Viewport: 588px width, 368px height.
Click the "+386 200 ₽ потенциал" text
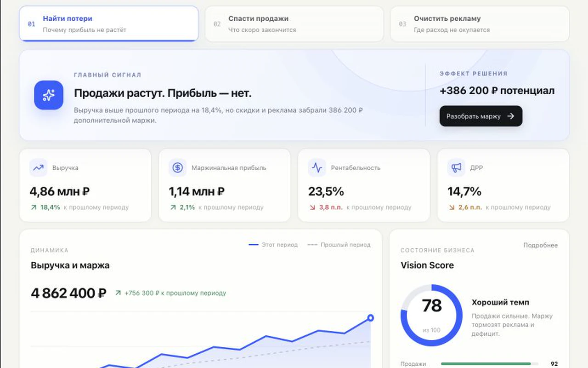(x=497, y=91)
